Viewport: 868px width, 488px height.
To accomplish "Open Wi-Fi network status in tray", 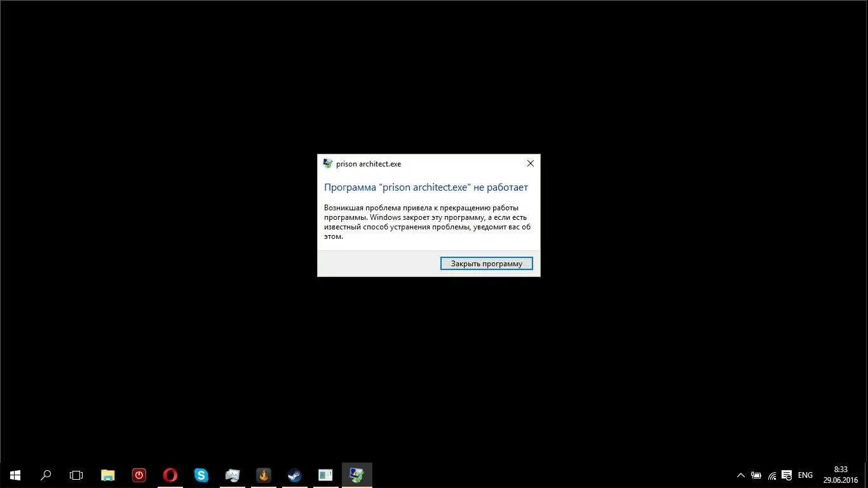I will coord(772,475).
